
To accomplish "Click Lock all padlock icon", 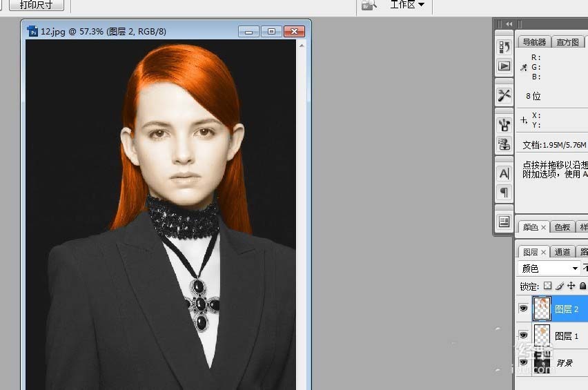I will tap(582, 286).
